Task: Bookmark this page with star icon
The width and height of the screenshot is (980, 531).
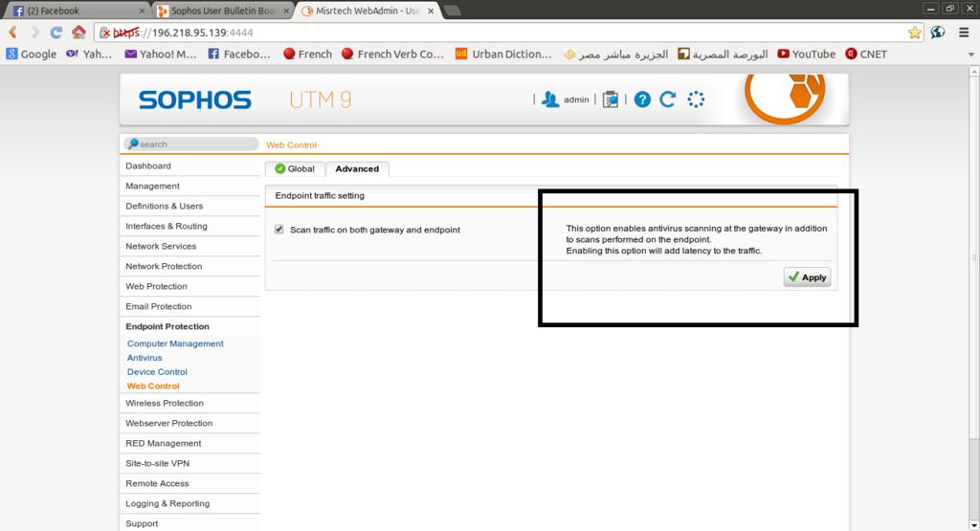Action: point(914,33)
